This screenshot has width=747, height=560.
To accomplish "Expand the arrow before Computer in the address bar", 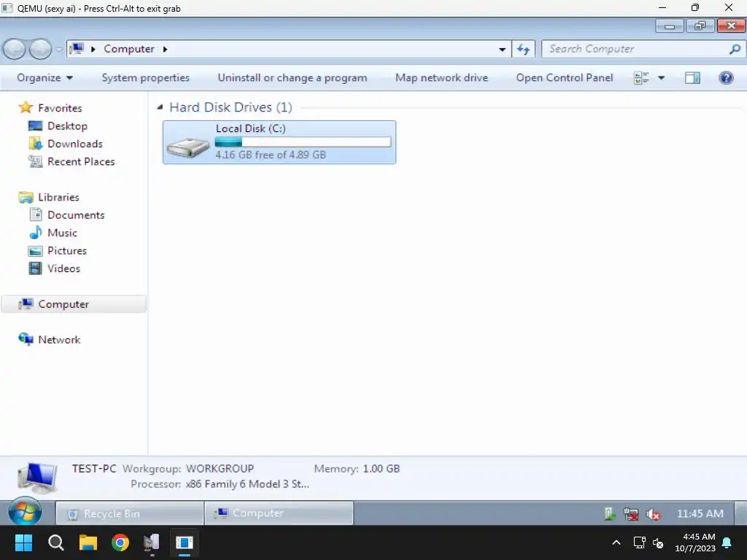I will (x=93, y=49).
